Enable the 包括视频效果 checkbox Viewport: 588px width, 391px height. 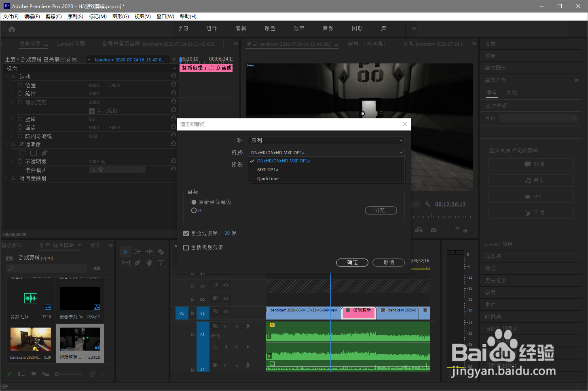[x=186, y=248]
